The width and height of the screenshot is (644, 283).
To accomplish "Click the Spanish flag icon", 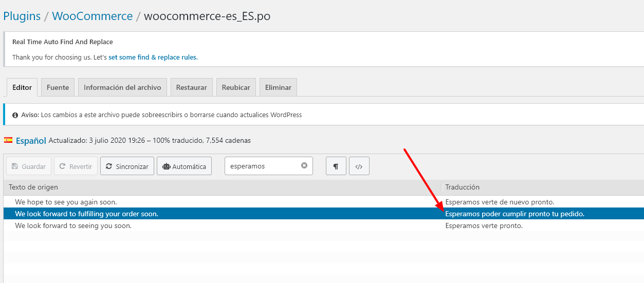I will click(x=8, y=140).
